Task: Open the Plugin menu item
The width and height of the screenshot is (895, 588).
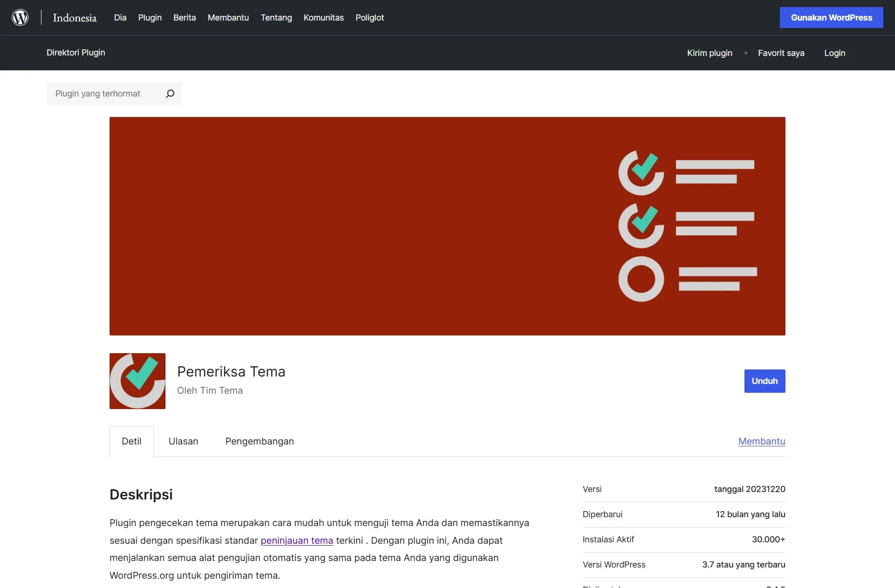Action: click(x=150, y=18)
